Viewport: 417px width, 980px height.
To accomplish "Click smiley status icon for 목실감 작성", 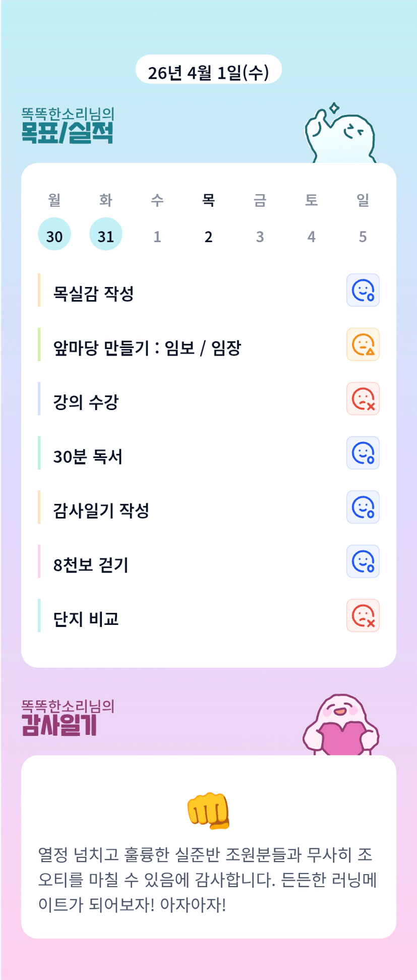I will click(x=363, y=291).
